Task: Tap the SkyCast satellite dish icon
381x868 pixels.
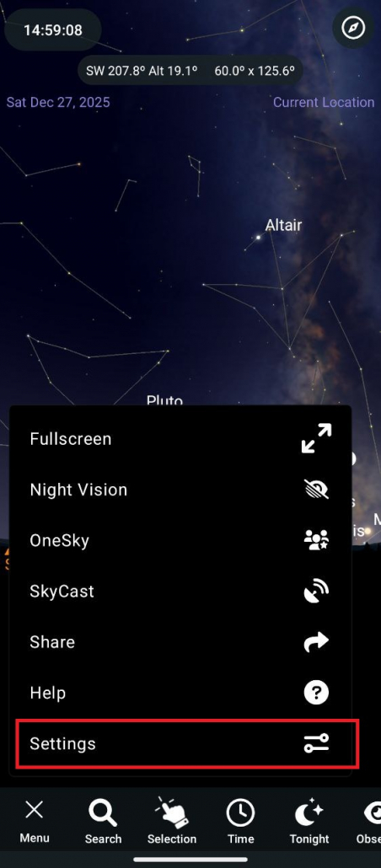Action: click(x=316, y=592)
